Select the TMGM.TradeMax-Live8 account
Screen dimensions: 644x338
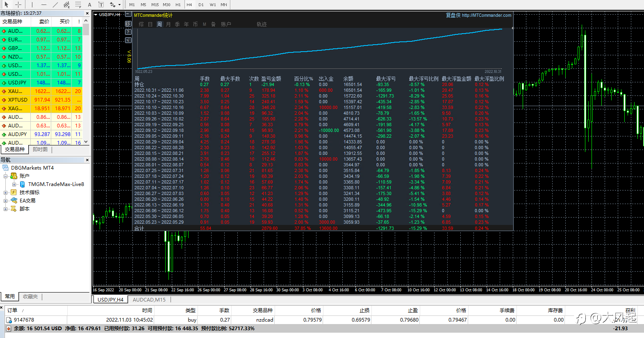coord(56,184)
